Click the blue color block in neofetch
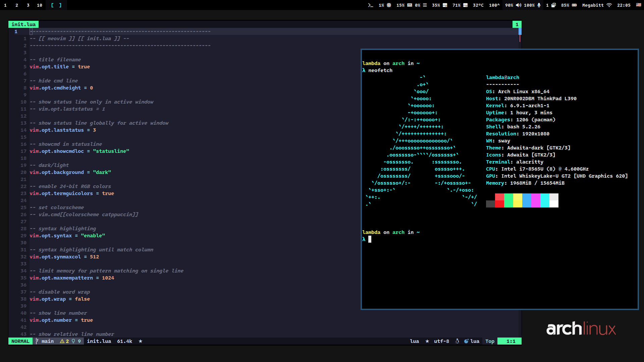The image size is (644, 362). (x=527, y=200)
